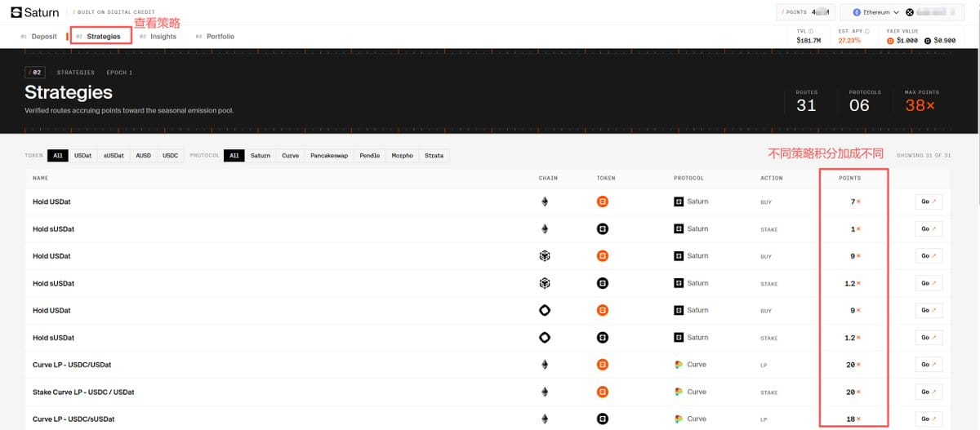The width and height of the screenshot is (980, 430).
Task: Click the black token icon in the Curve LP - USDC/sUSDat row
Action: click(x=603, y=419)
